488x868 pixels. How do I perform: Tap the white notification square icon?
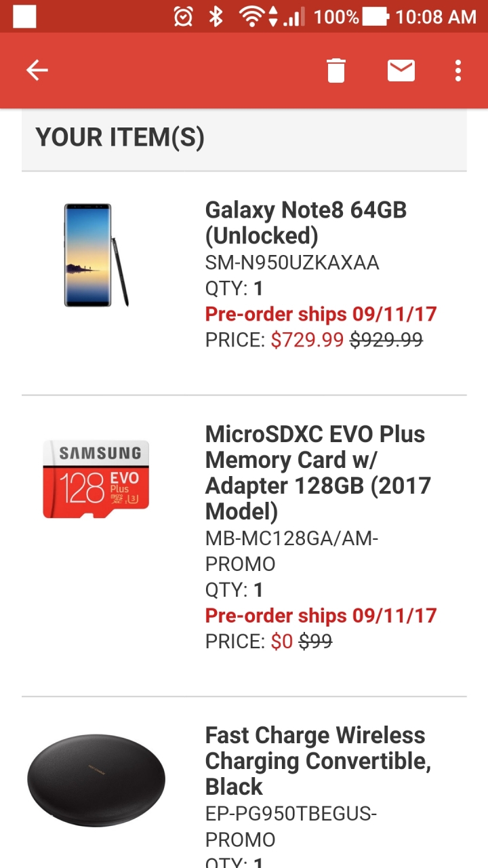point(25,17)
